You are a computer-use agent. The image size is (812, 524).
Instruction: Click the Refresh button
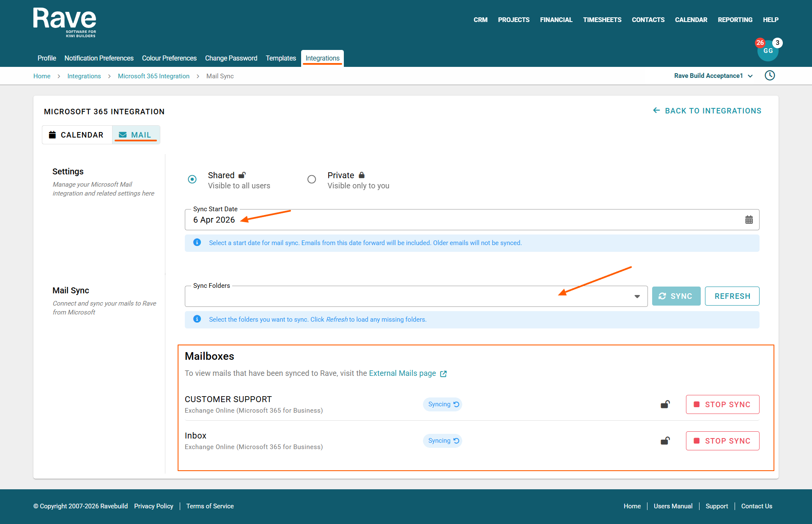click(x=732, y=296)
